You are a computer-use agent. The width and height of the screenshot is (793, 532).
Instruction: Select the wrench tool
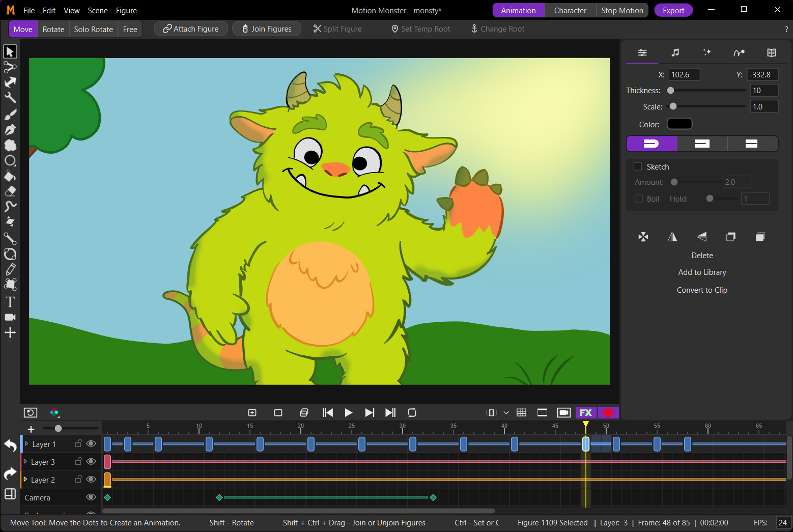click(10, 97)
